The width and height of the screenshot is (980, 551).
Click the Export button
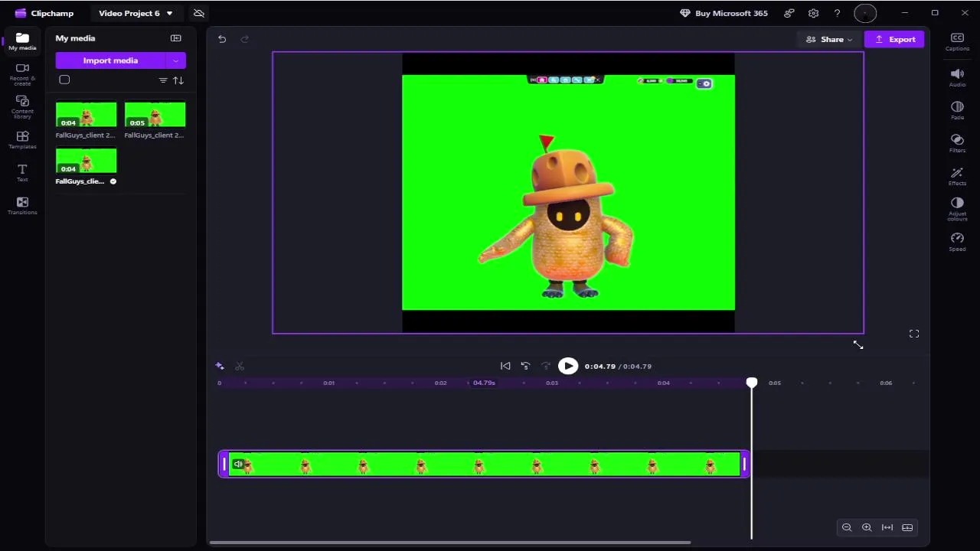click(894, 39)
